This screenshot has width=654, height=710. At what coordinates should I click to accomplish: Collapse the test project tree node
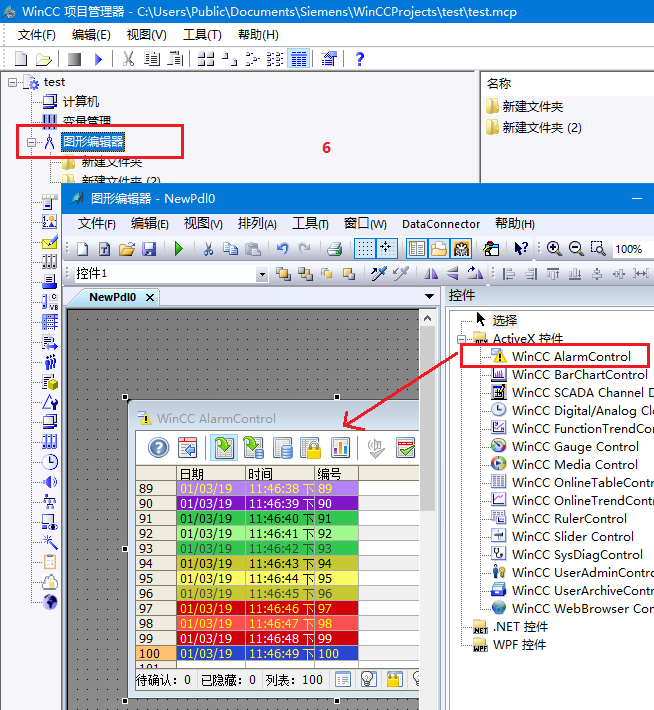point(13,82)
